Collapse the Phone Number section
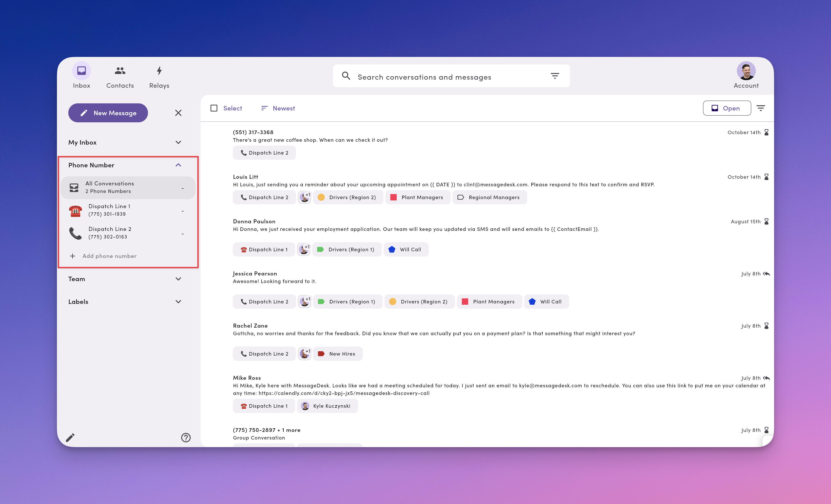831x504 pixels. [178, 165]
